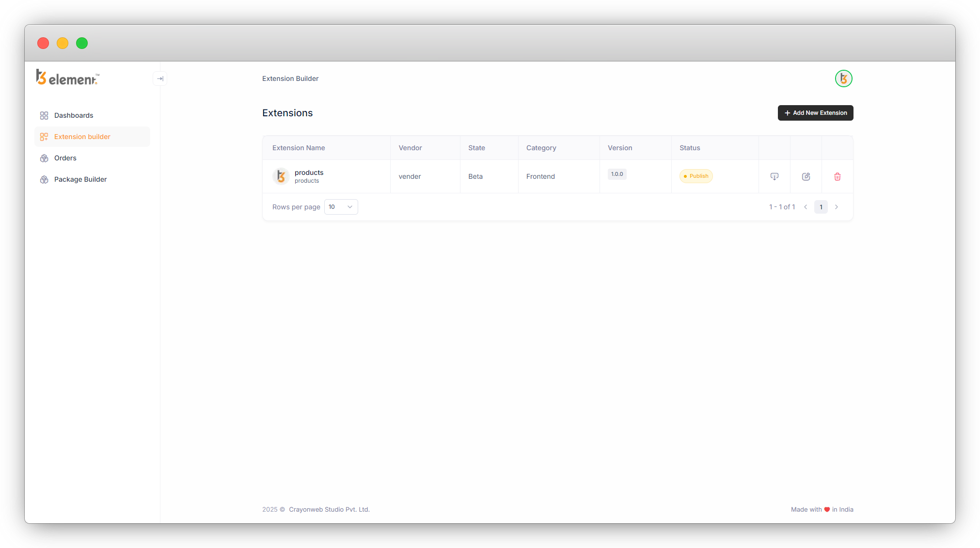Open the Orders menu item
The image size is (980, 548).
pyautogui.click(x=65, y=158)
